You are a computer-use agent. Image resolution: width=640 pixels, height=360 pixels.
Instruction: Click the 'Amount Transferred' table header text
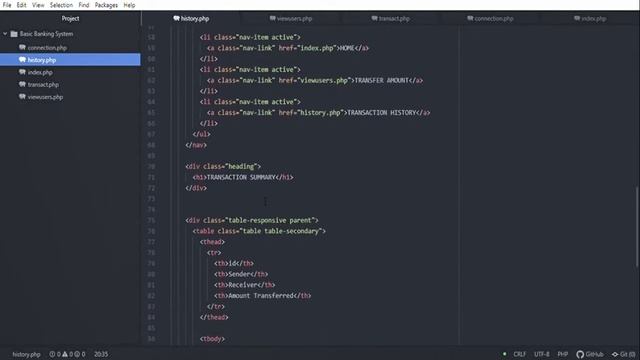point(261,296)
